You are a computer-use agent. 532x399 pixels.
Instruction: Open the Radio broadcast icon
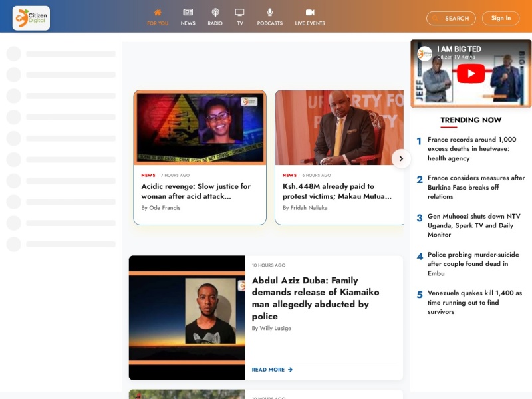click(215, 13)
